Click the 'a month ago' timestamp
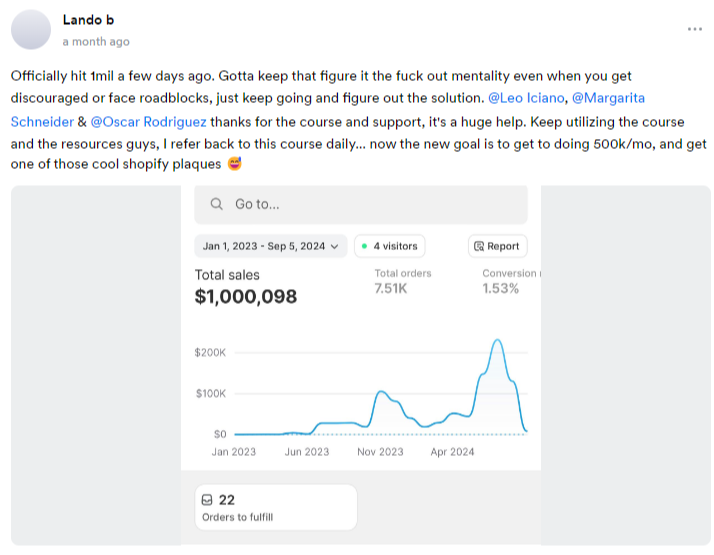 (x=96, y=42)
